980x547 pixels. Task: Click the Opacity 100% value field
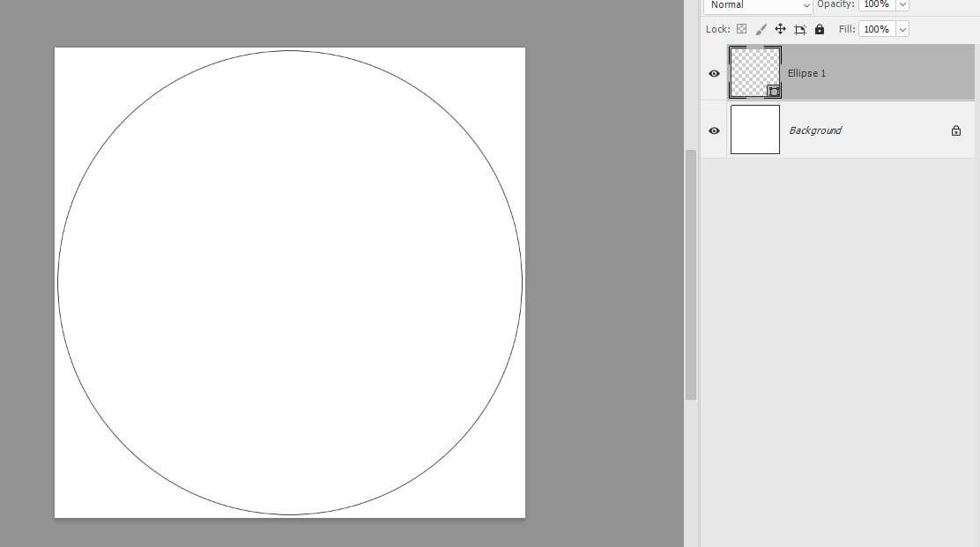(x=876, y=5)
